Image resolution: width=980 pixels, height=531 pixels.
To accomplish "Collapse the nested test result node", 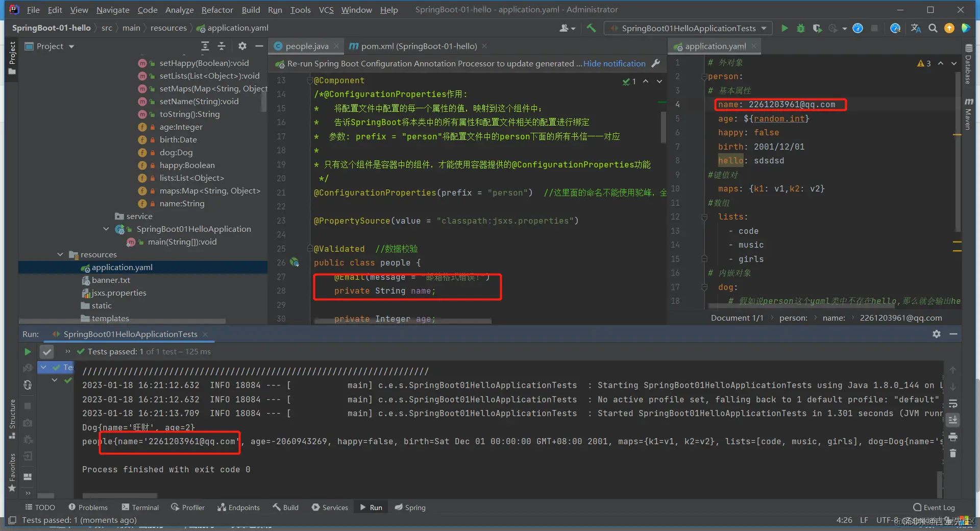I will pos(55,380).
